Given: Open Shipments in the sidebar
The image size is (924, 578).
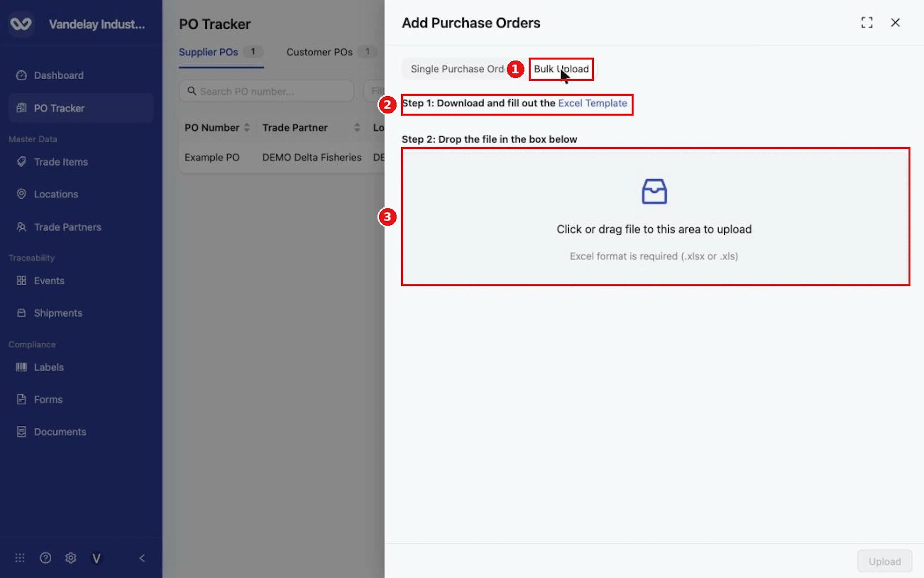Looking at the screenshot, I should click(81, 313).
